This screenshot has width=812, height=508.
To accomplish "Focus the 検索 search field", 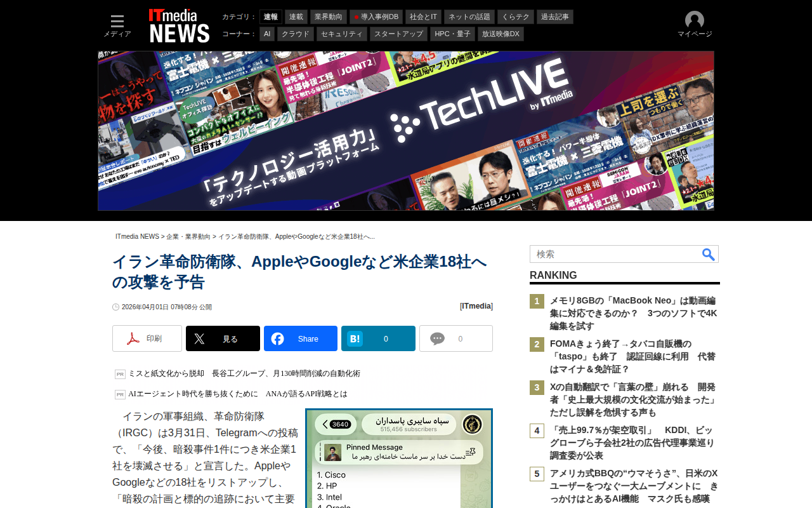I will pos(615,254).
